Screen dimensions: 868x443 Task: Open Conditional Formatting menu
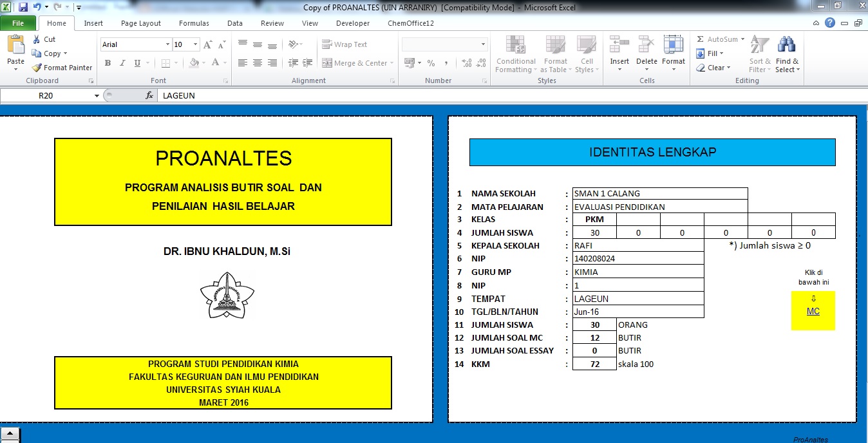pyautogui.click(x=515, y=54)
